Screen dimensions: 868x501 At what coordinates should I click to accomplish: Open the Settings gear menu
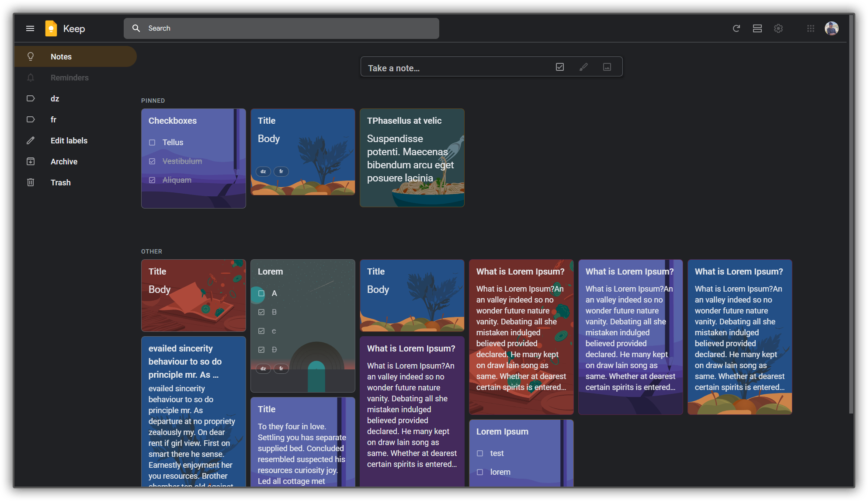778,28
